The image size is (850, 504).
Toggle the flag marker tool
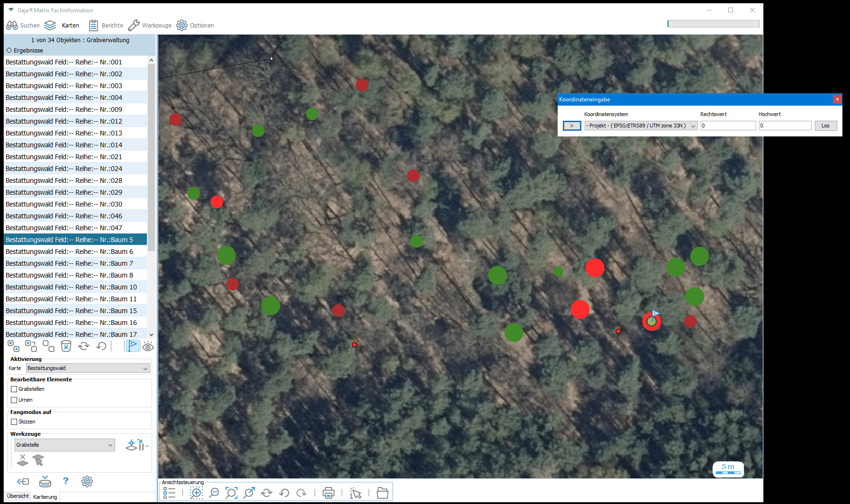click(132, 346)
